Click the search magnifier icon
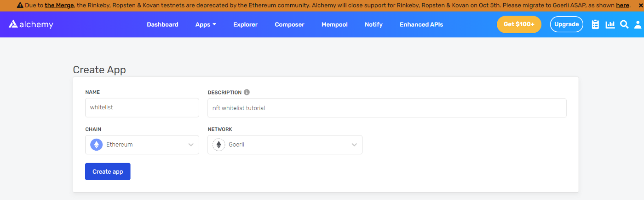Screen dimensions: 644x200 point(624,24)
